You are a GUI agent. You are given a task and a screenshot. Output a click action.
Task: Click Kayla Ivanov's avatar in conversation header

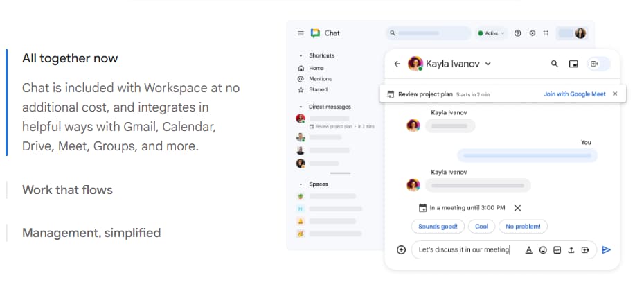pyautogui.click(x=415, y=64)
